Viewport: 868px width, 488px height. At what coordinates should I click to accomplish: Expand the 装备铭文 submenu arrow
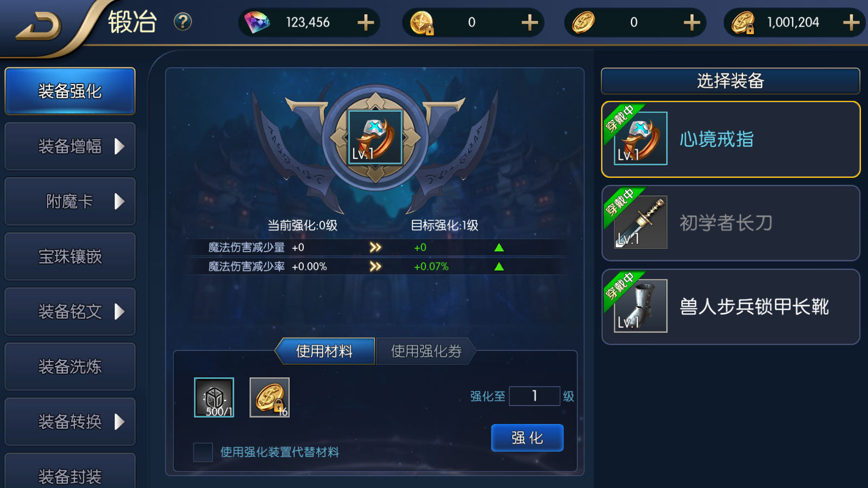120,312
